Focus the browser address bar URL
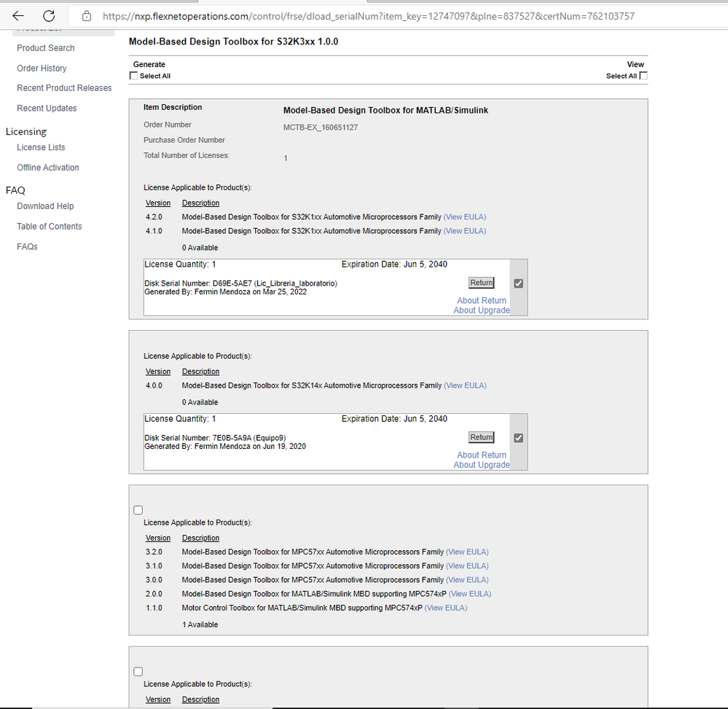The width and height of the screenshot is (728, 709). (368, 16)
